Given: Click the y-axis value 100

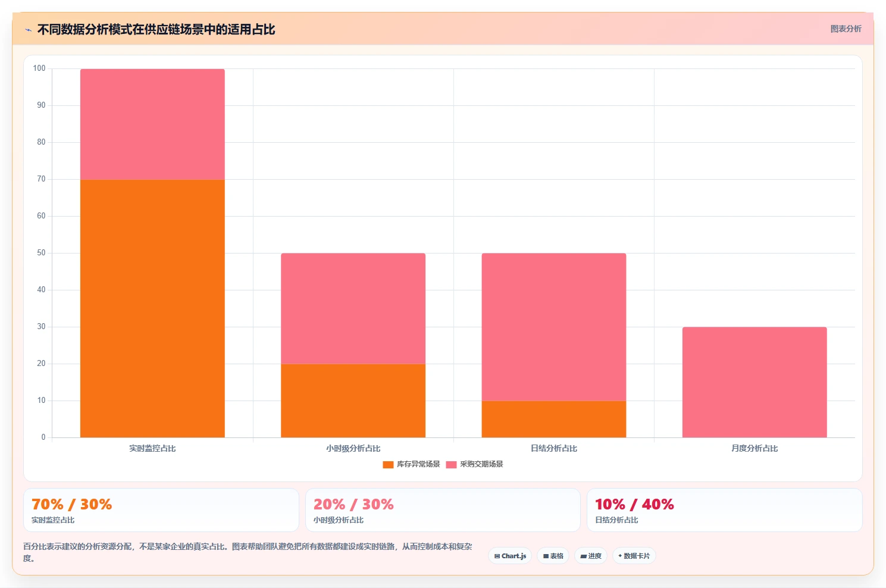Looking at the screenshot, I should coord(39,68).
